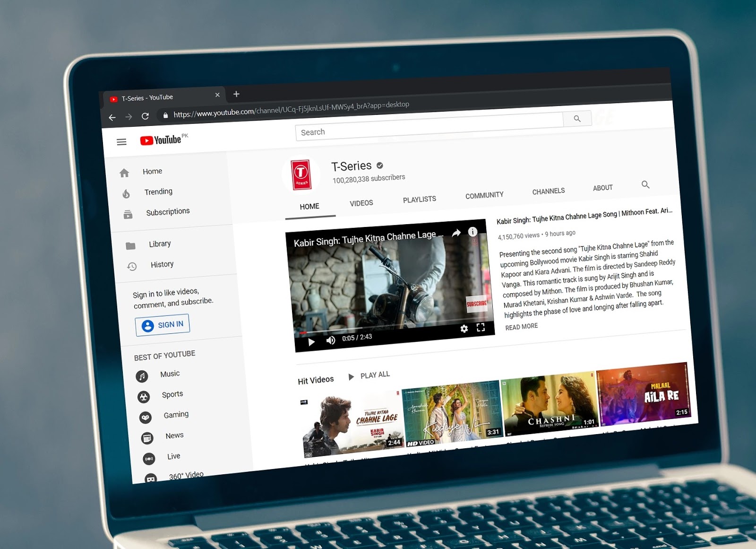Image resolution: width=756 pixels, height=549 pixels.
Task: Select the HOME channel tab
Action: [310, 207]
